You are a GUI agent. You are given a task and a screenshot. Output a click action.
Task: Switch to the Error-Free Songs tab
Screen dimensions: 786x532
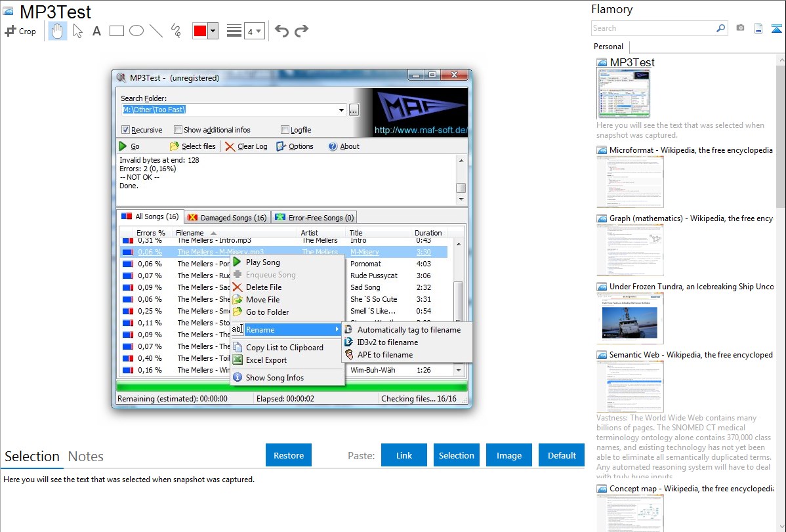[314, 218]
